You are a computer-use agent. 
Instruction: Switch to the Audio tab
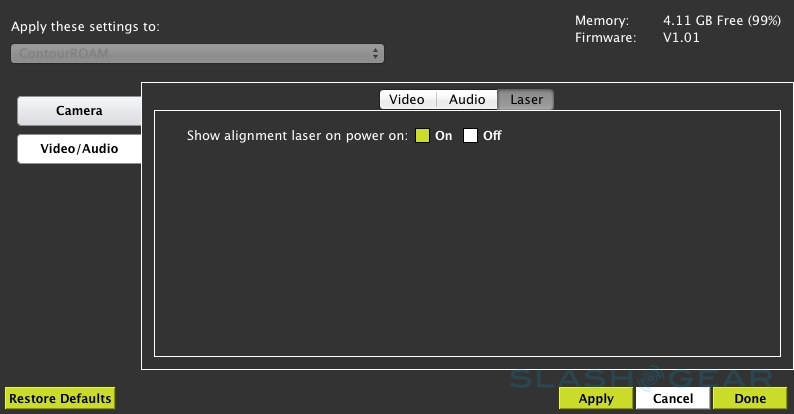coord(467,99)
